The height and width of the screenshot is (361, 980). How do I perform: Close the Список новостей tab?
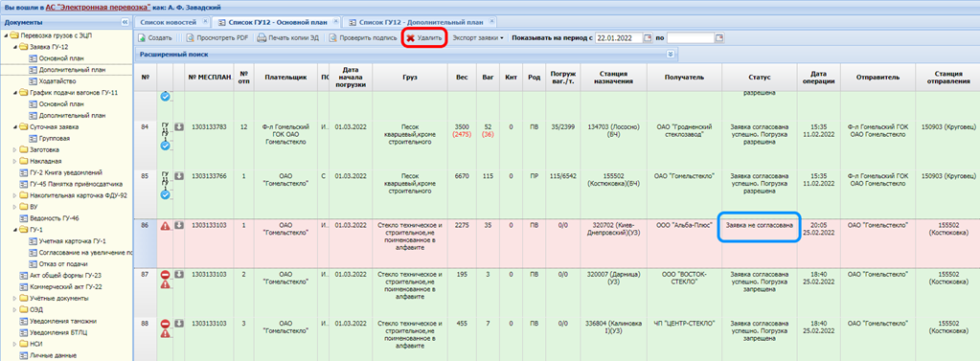click(204, 21)
